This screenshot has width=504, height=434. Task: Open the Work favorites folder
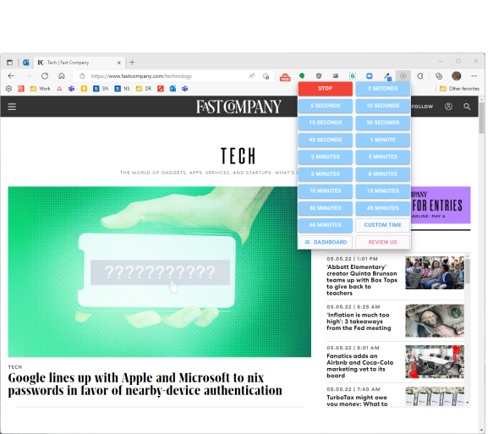(41, 89)
